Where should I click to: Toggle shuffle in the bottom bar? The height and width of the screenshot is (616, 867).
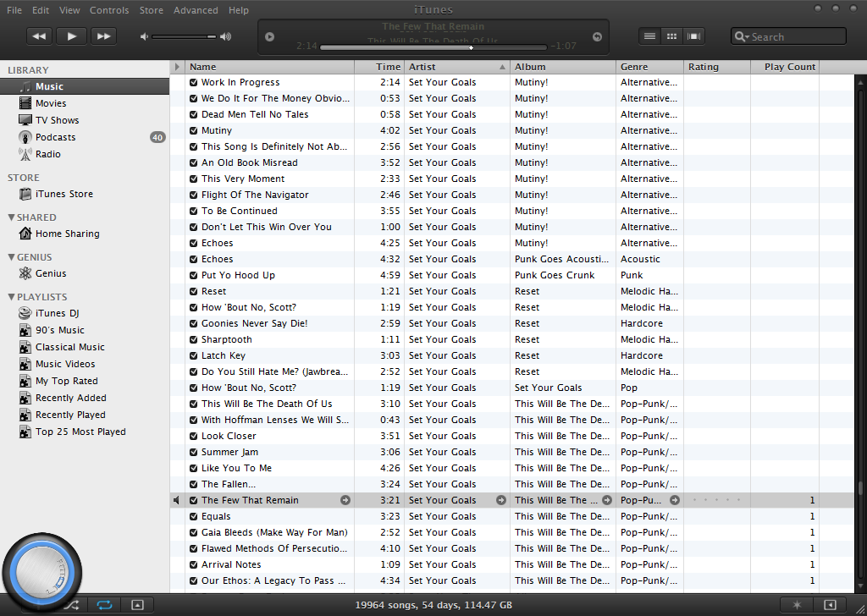point(71,605)
